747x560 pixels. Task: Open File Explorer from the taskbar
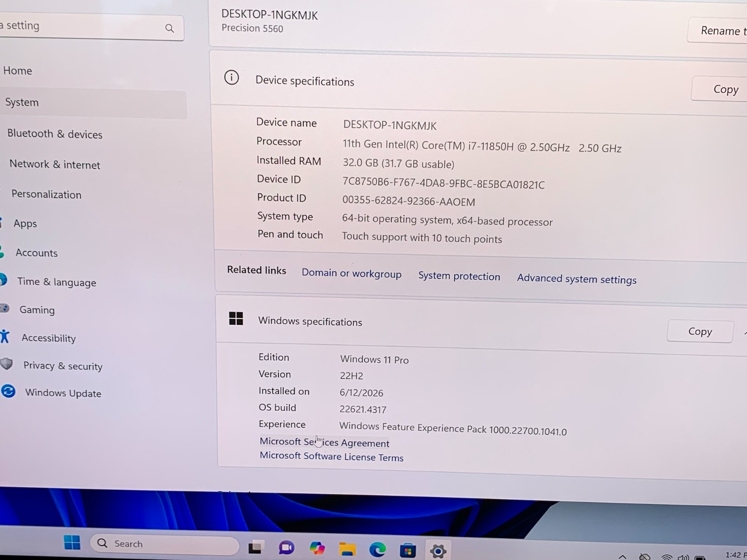tap(347, 549)
